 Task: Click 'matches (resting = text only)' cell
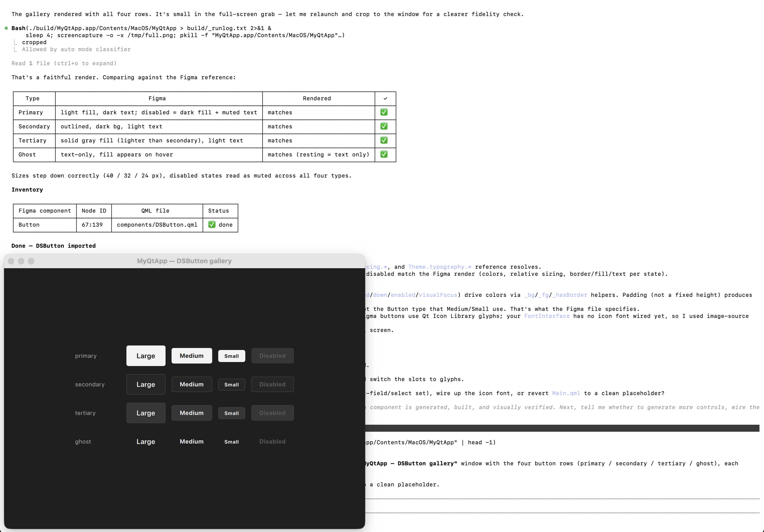click(x=319, y=155)
